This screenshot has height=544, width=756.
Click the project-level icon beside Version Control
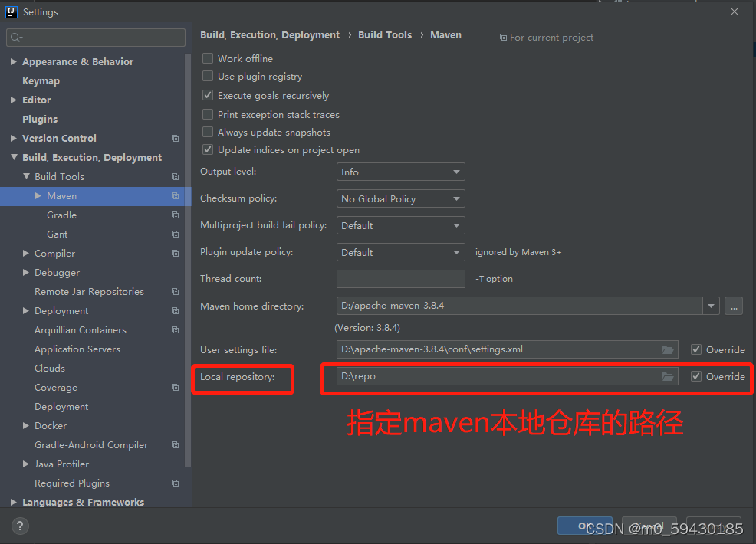click(x=175, y=138)
